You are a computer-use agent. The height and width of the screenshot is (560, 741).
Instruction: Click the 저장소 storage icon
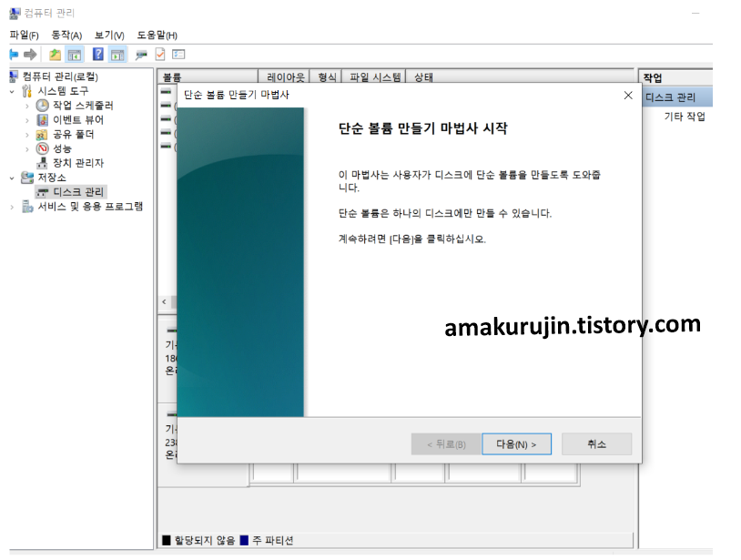27,178
